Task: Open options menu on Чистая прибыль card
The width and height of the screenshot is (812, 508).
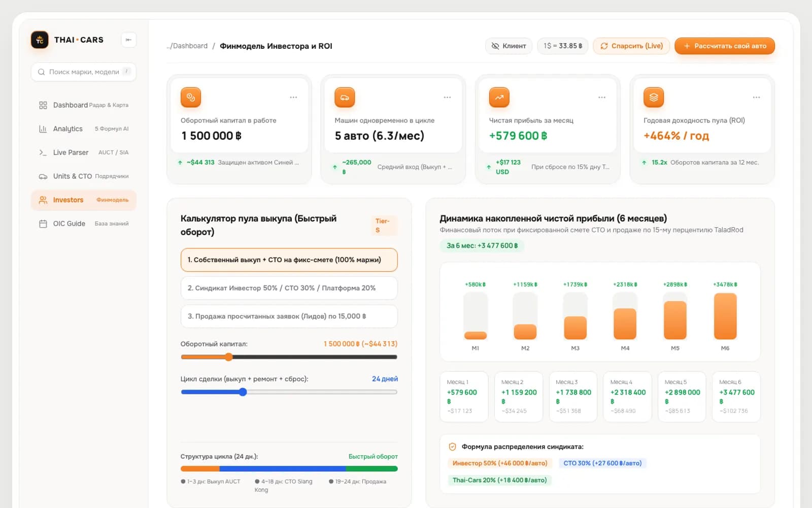Action: (602, 98)
